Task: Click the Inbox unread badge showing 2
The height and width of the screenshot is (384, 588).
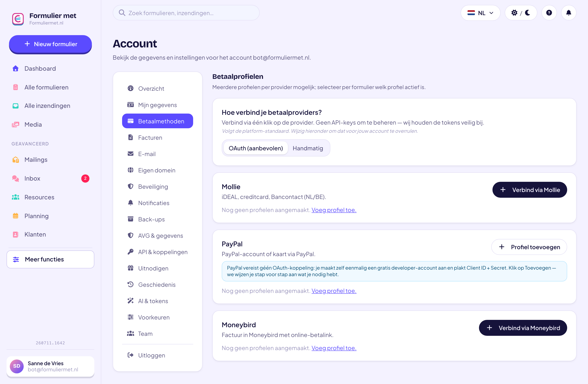Action: [85, 178]
